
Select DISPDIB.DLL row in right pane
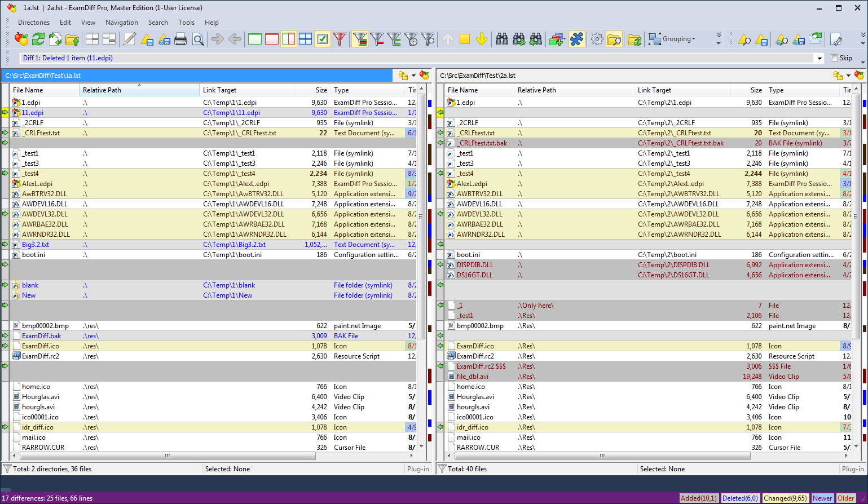648,265
